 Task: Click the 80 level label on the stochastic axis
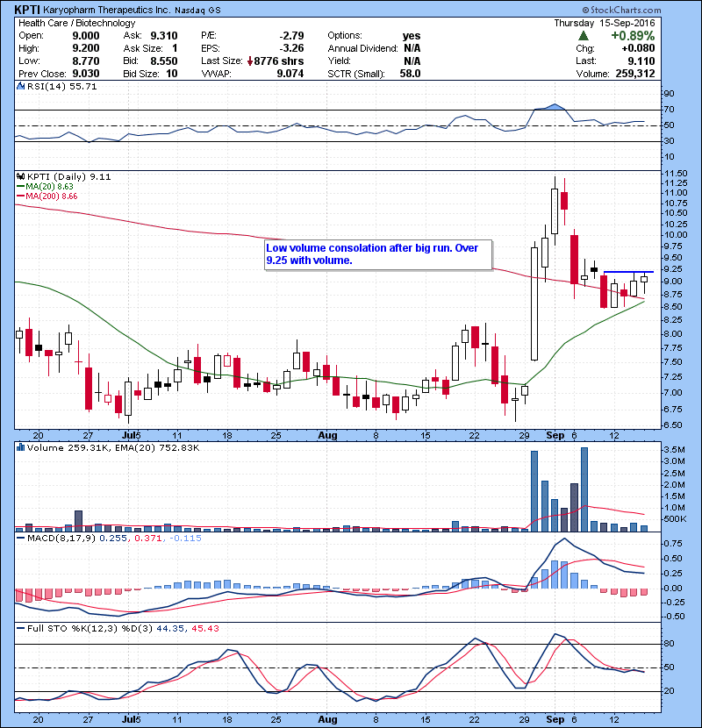[670, 644]
